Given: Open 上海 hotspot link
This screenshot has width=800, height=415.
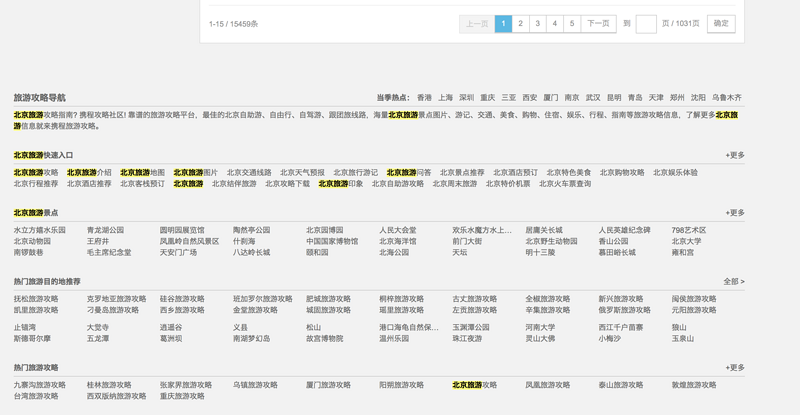Looking at the screenshot, I should point(445,97).
